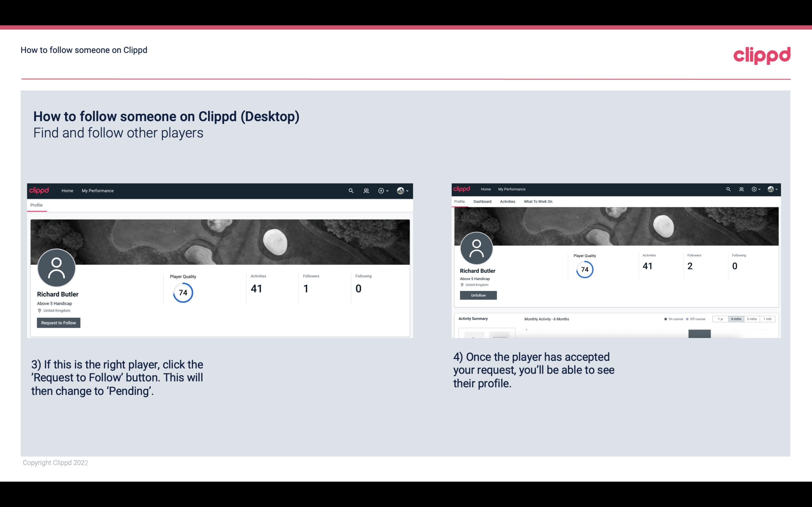Click the 'Unfollow' button on accepted profile
Viewport: 812px width, 507px height.
click(477, 295)
